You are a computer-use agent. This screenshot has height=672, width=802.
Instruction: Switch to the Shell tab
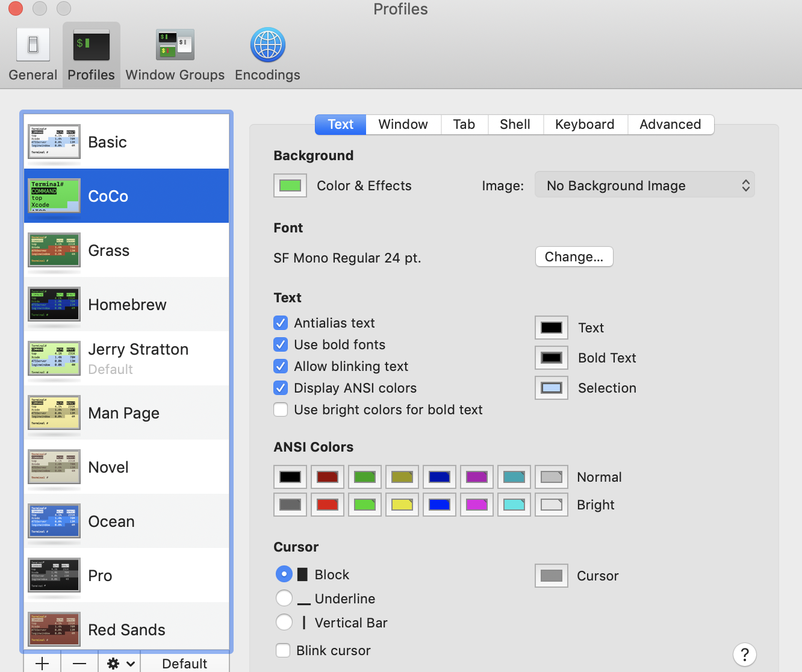[x=515, y=125]
